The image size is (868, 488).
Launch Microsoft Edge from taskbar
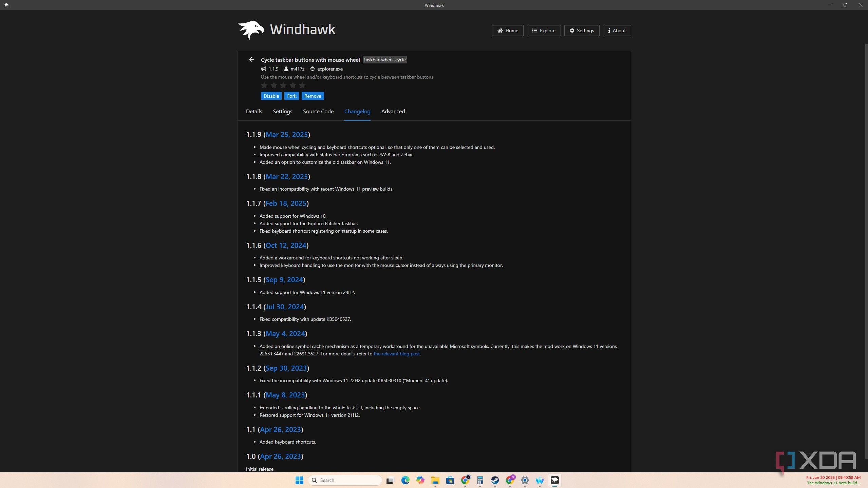(x=405, y=480)
